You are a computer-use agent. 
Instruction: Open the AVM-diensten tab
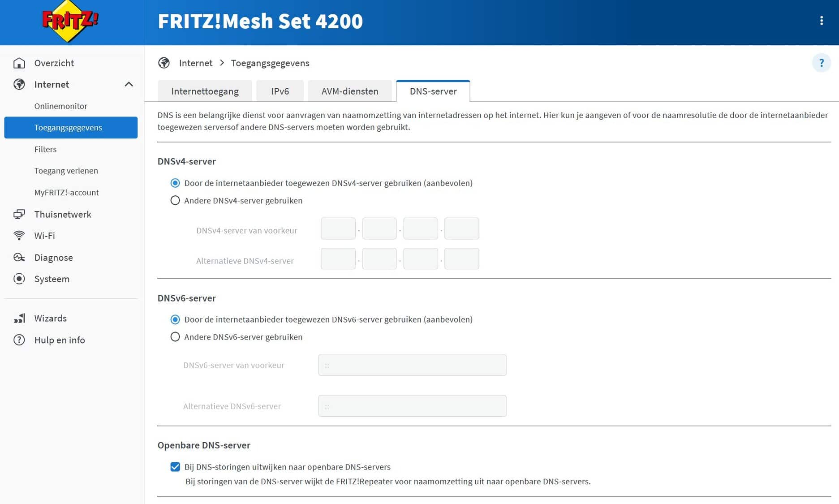(x=349, y=91)
